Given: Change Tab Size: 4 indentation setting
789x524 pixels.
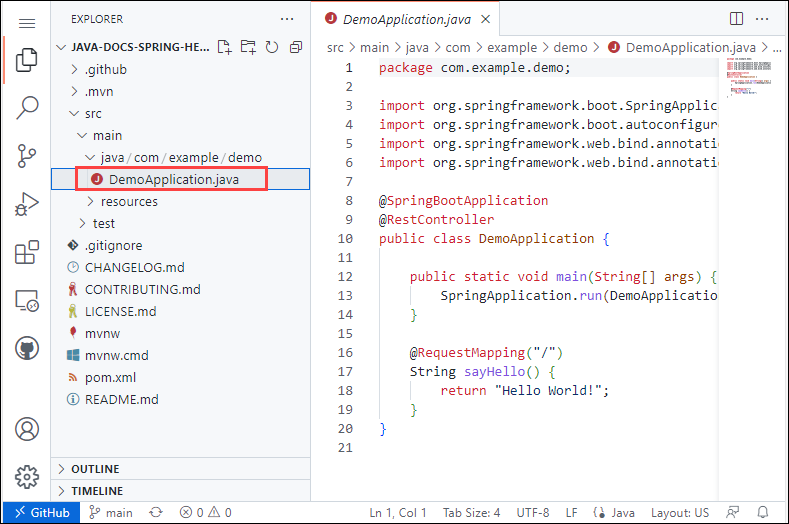Looking at the screenshot, I should coord(471,512).
